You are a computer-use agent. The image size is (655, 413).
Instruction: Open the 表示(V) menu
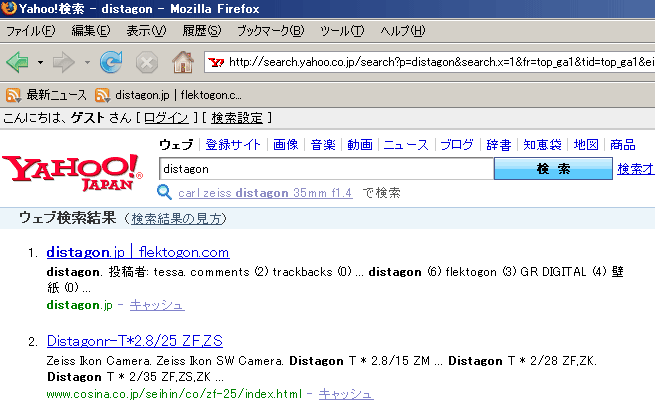coord(146,30)
